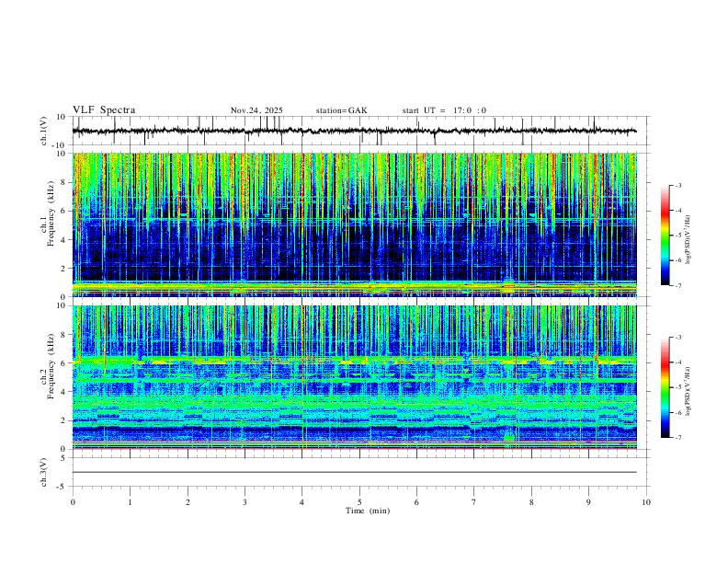Click the "ch.1(V)" waveform axis label
Screen dimensions: 728x563
pyautogui.click(x=44, y=131)
